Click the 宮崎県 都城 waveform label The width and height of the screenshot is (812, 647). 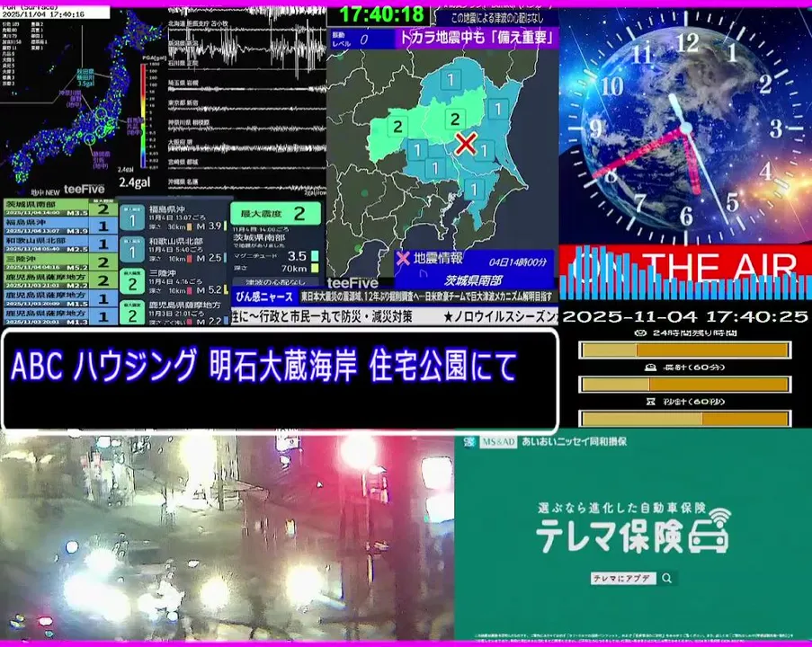point(183,162)
